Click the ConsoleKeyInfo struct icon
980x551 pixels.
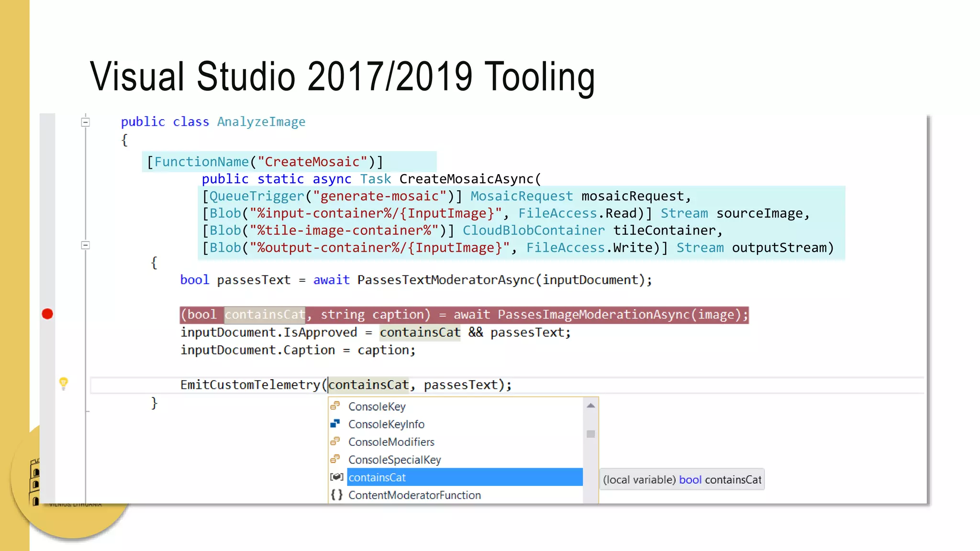(335, 424)
